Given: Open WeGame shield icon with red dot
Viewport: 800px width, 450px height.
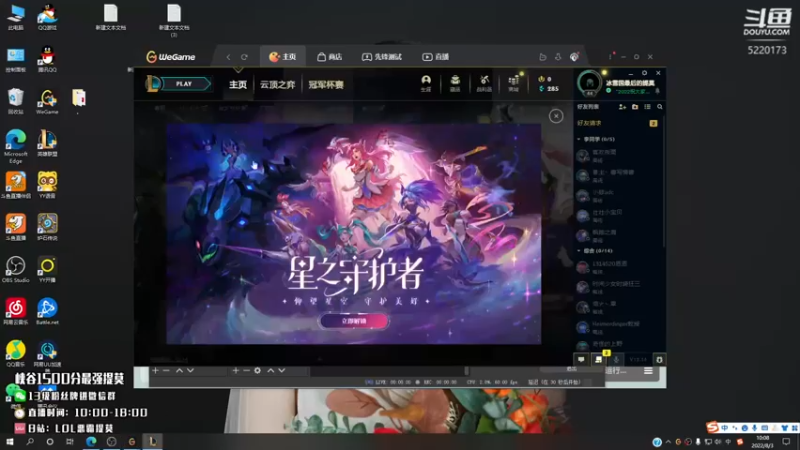Looking at the screenshot, I should coord(574,57).
